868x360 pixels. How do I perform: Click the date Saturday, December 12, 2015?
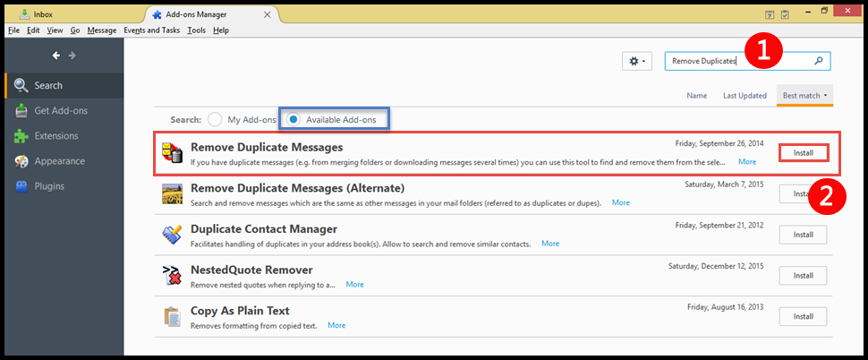pyautogui.click(x=716, y=266)
